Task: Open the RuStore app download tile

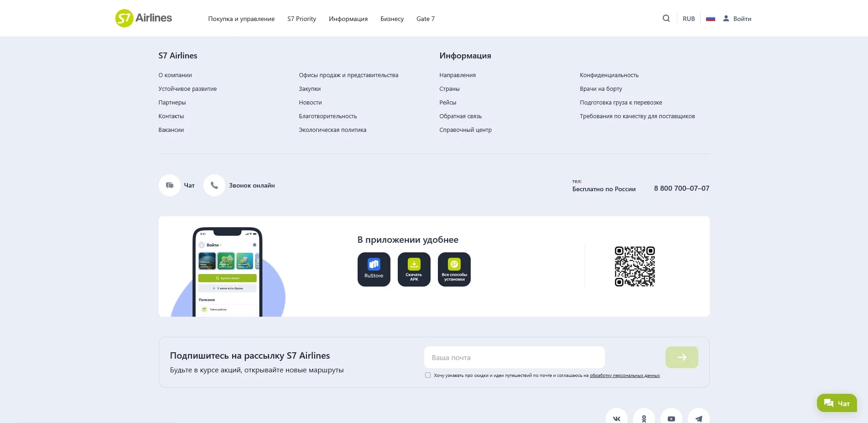Action: click(x=374, y=269)
